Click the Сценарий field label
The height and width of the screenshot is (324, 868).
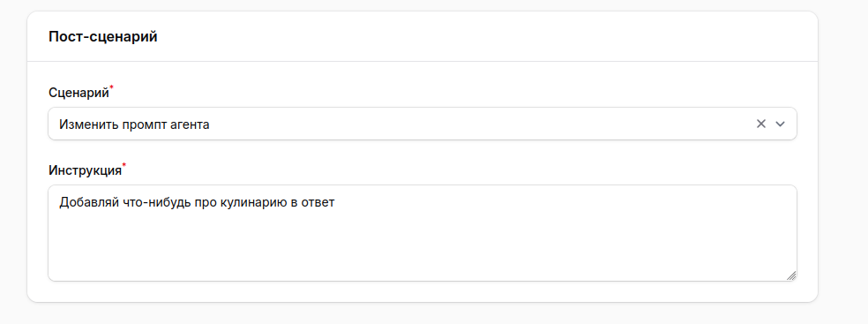click(79, 93)
